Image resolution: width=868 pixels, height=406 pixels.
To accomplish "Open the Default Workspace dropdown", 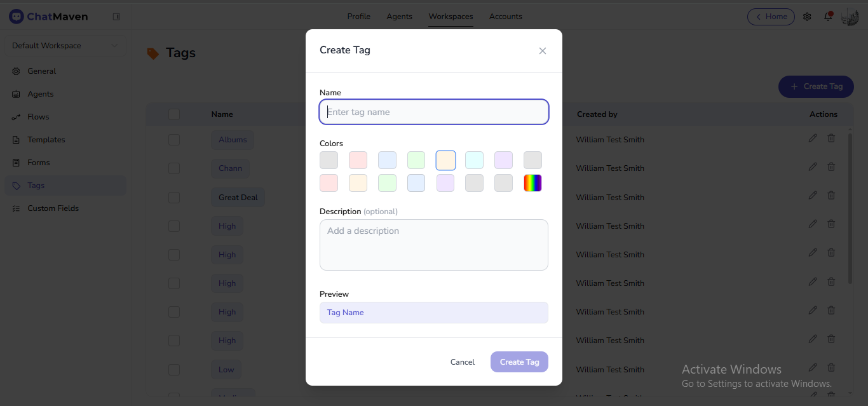I will [x=64, y=45].
